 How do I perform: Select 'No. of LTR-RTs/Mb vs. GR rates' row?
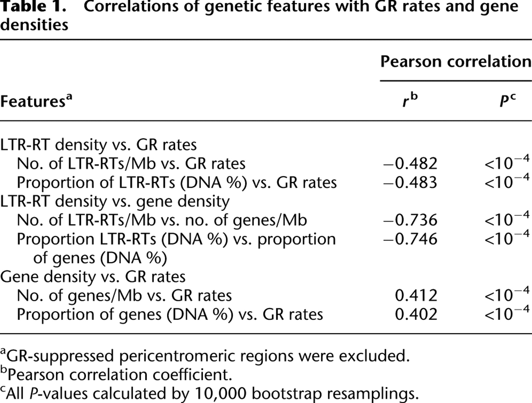pos(131,164)
